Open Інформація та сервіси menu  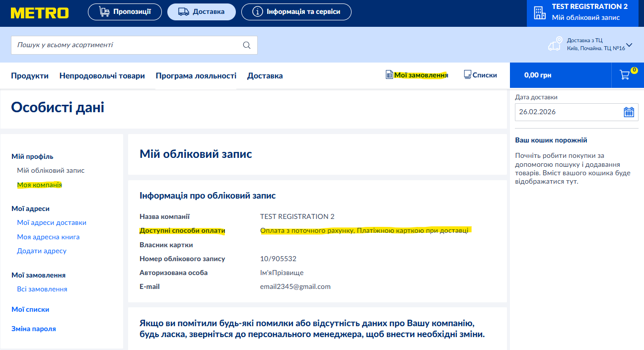coord(296,12)
